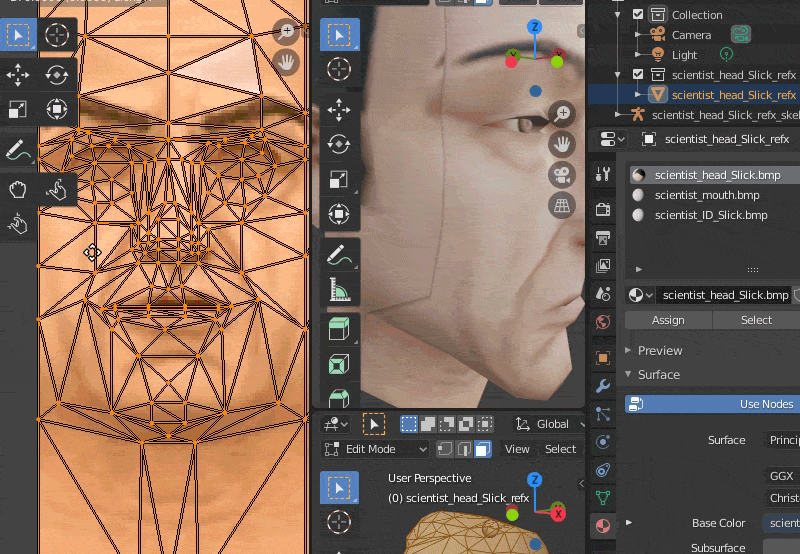Select the 3D viewport Annotate tool
Screen dimensions: 800x554
(339, 255)
